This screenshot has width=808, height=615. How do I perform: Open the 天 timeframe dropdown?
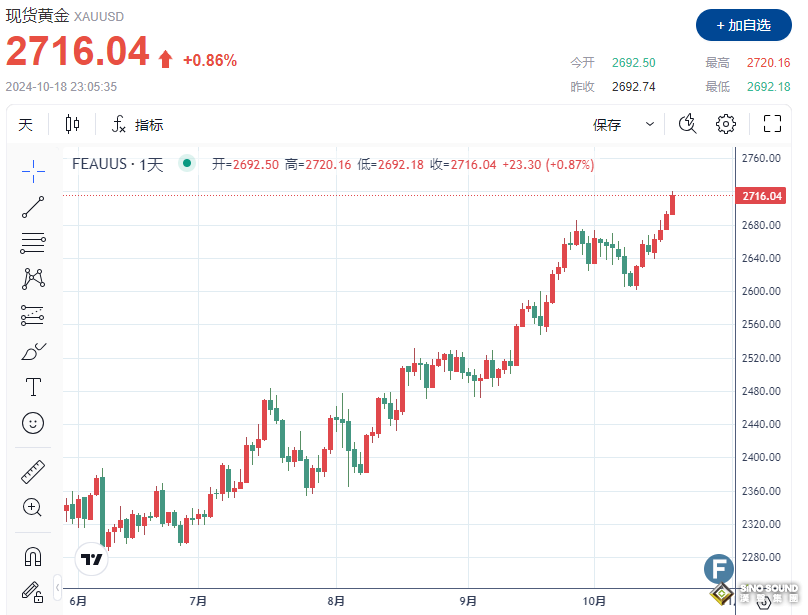click(x=26, y=124)
